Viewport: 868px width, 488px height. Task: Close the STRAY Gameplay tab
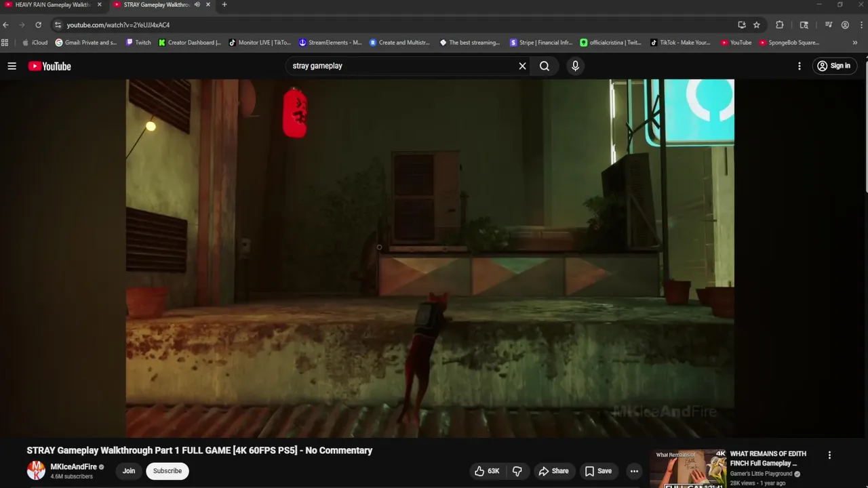coord(208,5)
